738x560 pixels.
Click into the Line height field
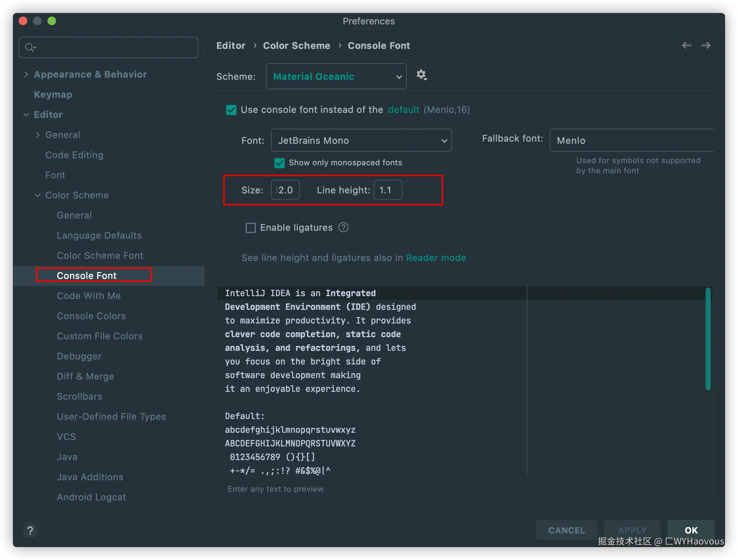(388, 190)
